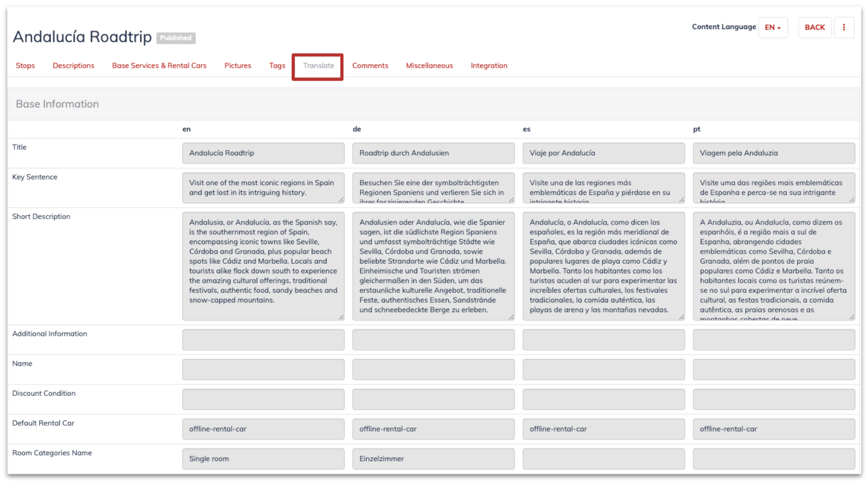Click the Portuguese Discount Condition field
868x483 pixels.
tap(774, 399)
